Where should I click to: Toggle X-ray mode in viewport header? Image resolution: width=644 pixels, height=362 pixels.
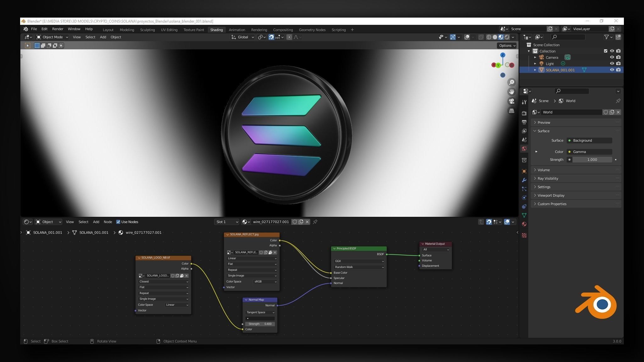[x=481, y=37]
